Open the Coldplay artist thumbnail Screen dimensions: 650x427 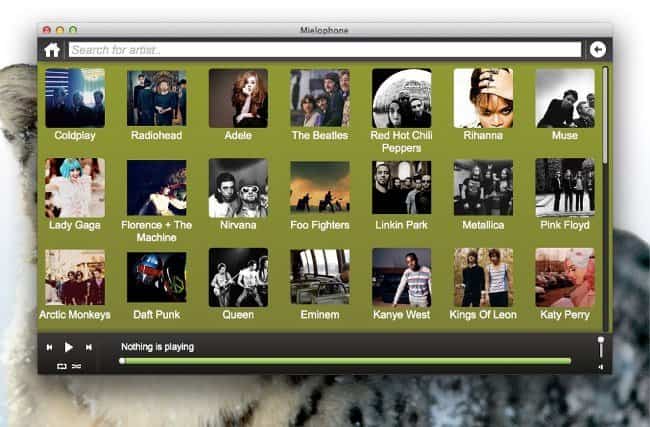(75, 98)
